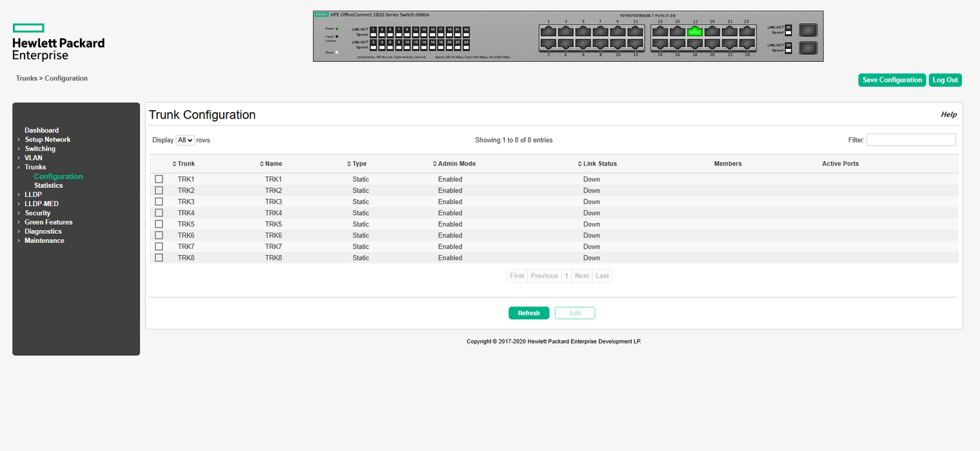Click port 5 on the switch image
980x451 pixels.
click(583, 32)
